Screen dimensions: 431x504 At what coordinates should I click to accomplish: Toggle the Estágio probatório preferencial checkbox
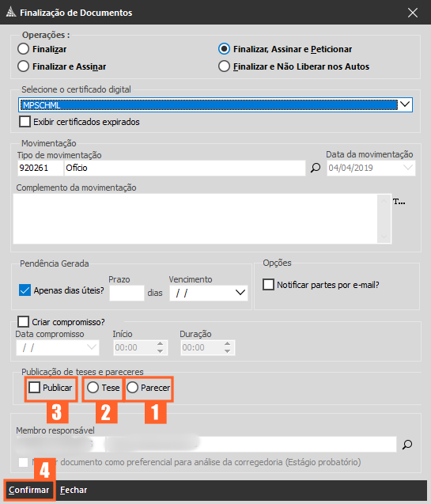24,462
